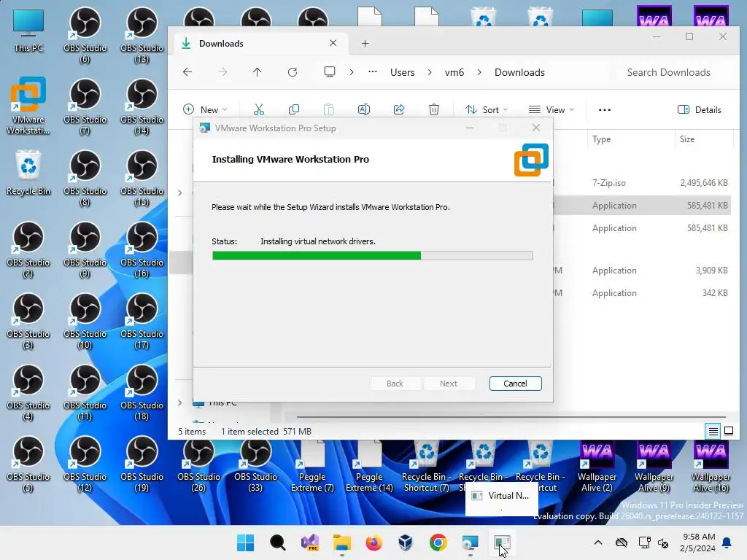Click the breadcrumb ellipsis for hidden folders
Image resolution: width=747 pixels, height=560 pixels.
[x=373, y=72]
